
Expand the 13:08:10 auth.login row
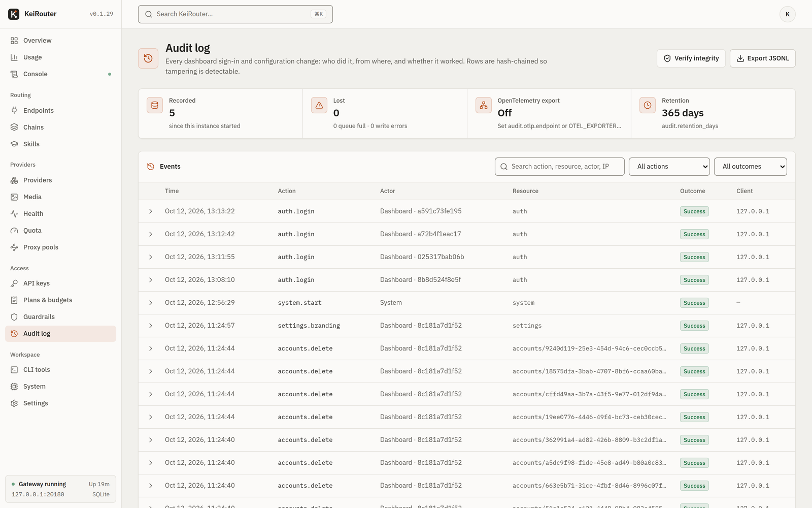[151, 280]
